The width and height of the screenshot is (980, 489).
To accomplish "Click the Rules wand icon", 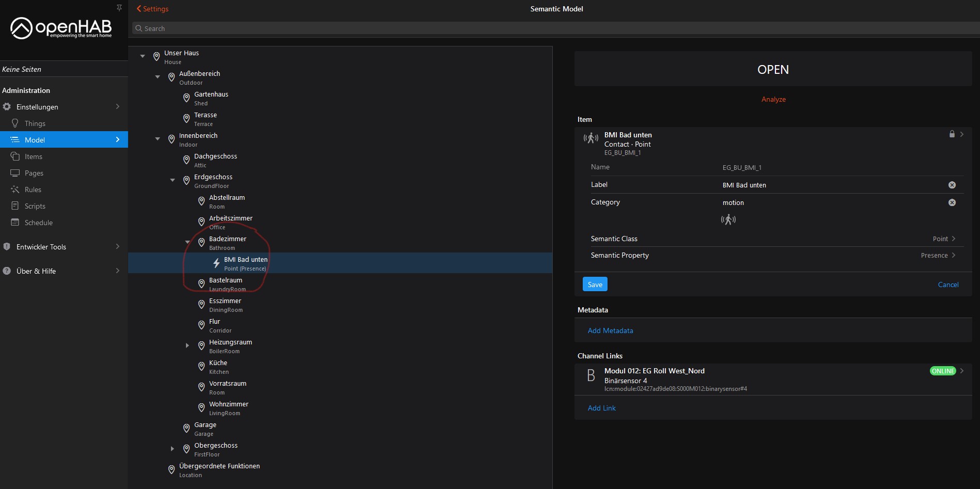I will [15, 190].
